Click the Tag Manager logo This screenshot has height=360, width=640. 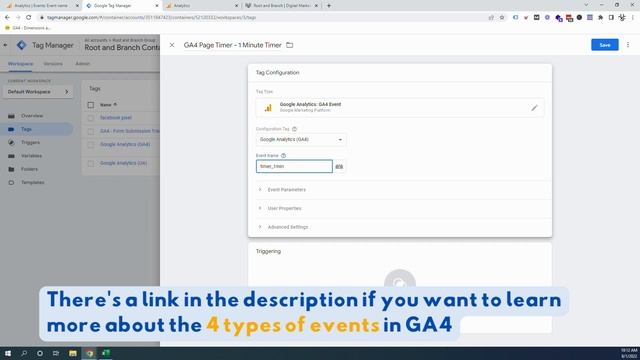[x=22, y=45]
